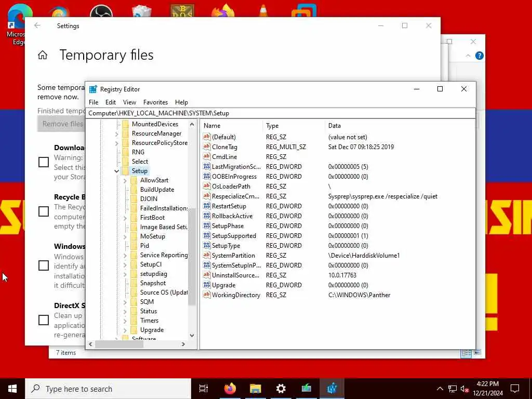532x399 pixels.
Task: Expand the SetupCI subkey
Action: tap(125, 264)
